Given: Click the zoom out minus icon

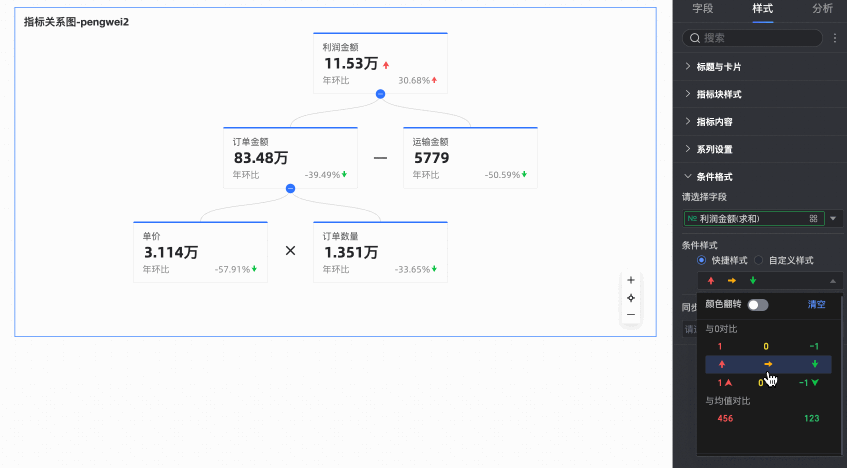Looking at the screenshot, I should click(x=630, y=315).
